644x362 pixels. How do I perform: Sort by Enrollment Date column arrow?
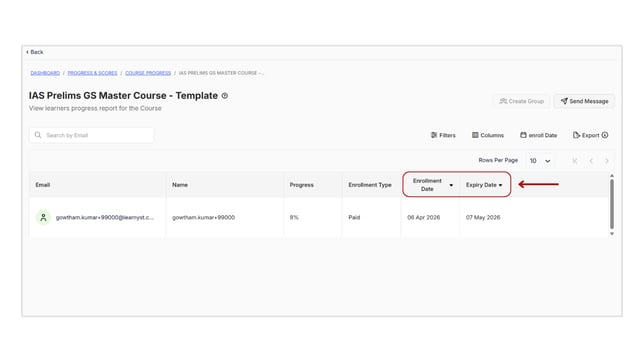[451, 185]
